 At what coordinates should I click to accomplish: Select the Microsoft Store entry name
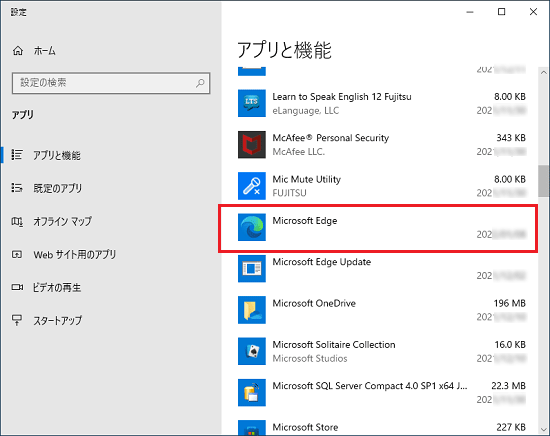coord(305,427)
